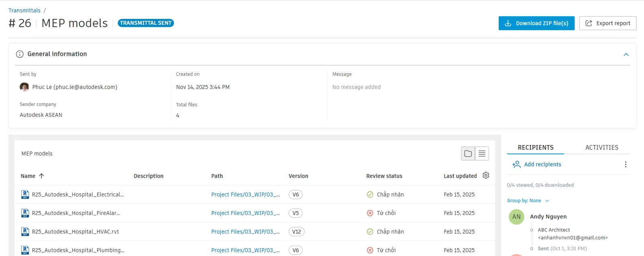Click the Revit icon for HVAC file

tap(25, 231)
